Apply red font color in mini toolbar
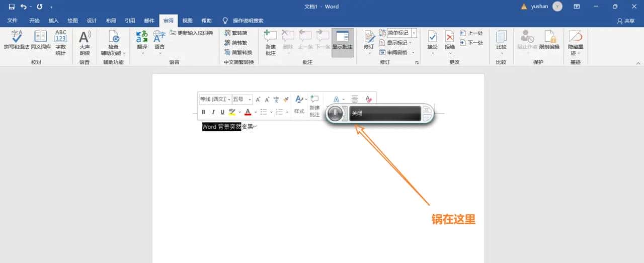This screenshot has height=263, width=644. (x=248, y=112)
